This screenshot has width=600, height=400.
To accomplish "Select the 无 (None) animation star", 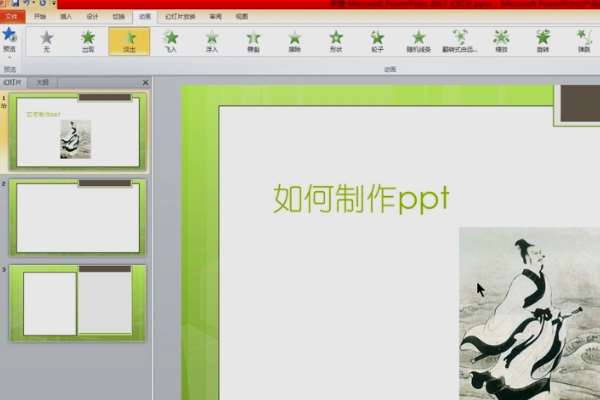I will click(47, 41).
